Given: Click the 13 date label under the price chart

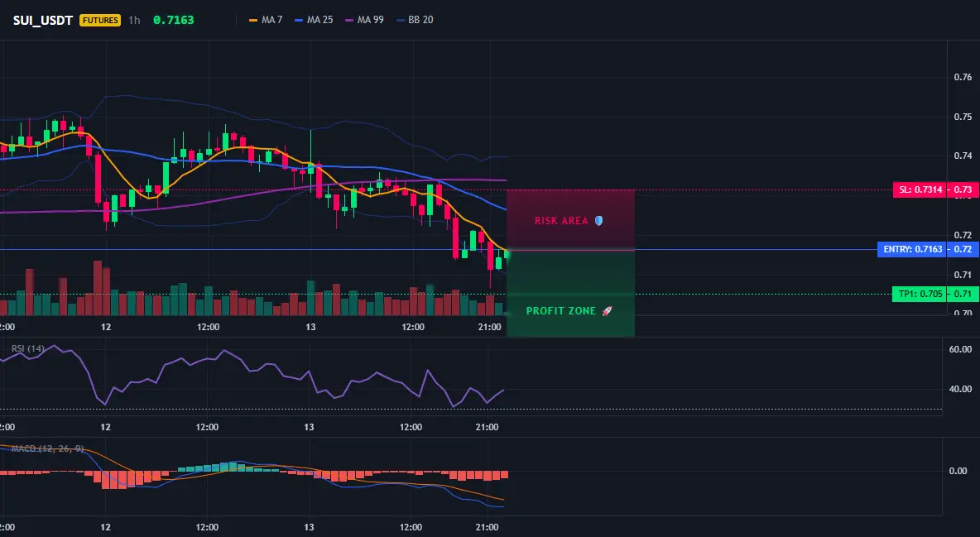Looking at the screenshot, I should click(310, 327).
